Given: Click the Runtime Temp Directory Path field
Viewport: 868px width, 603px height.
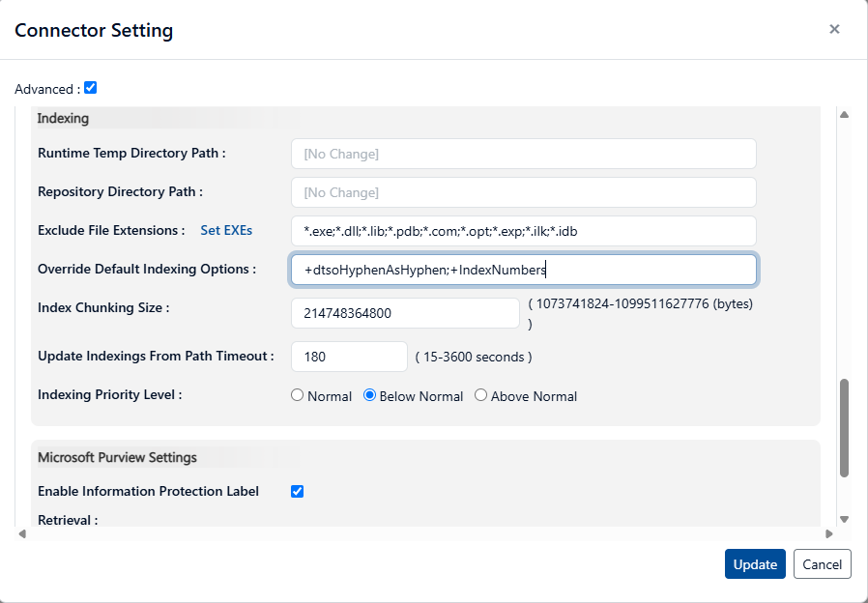Looking at the screenshot, I should tap(523, 154).
